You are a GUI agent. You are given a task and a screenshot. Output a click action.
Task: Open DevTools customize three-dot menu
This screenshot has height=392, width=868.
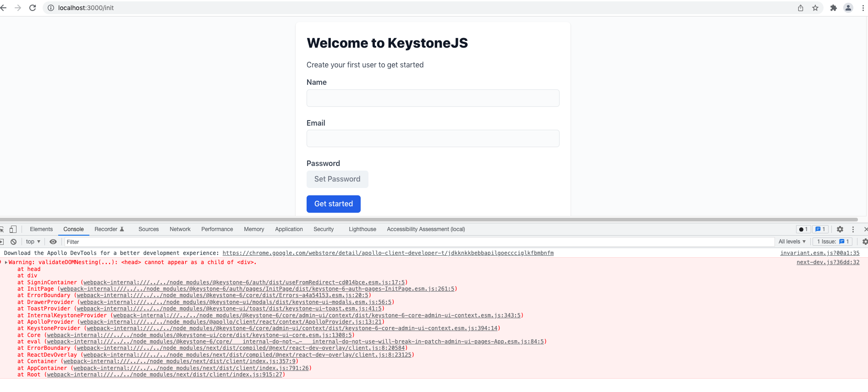[x=853, y=229]
